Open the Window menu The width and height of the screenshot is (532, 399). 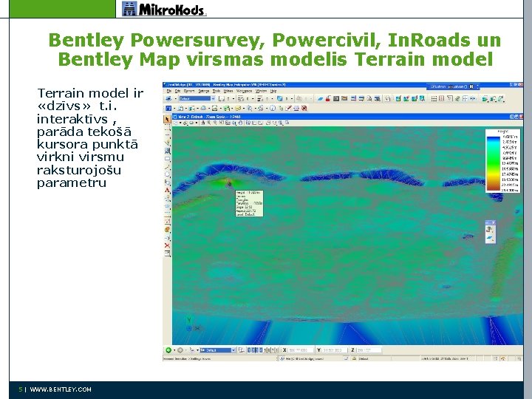coord(262,91)
